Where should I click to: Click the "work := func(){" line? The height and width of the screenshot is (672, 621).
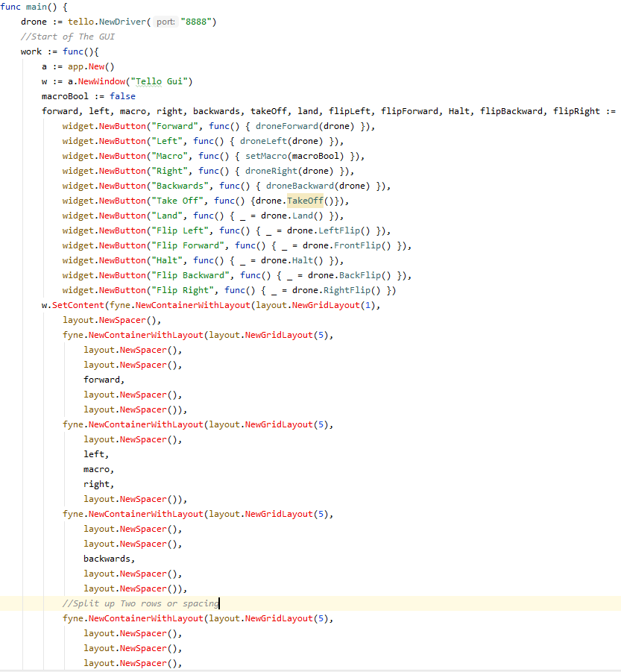click(x=60, y=51)
